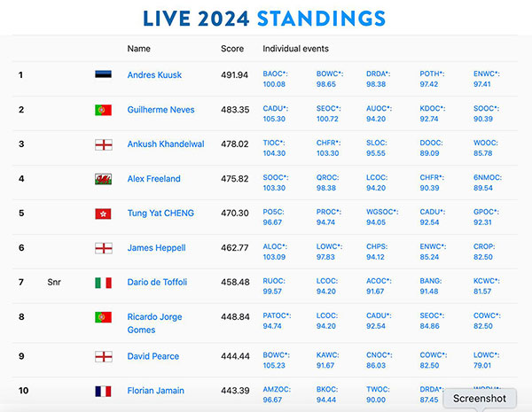Click the England flag beside David Pearce
532x412 pixels.
pyautogui.click(x=103, y=357)
